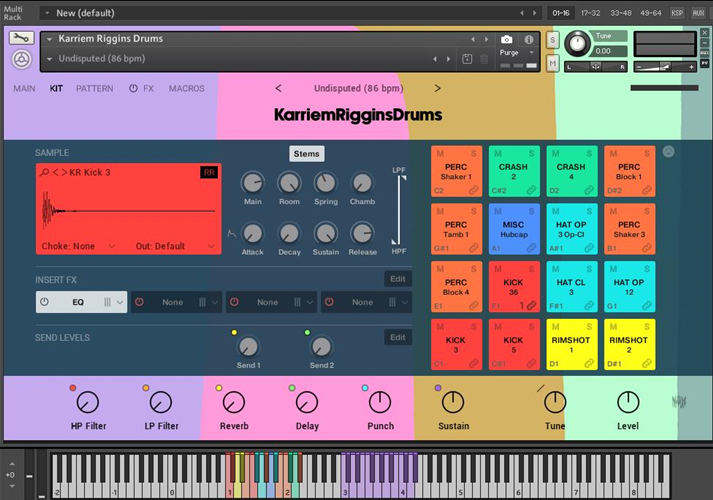The width and height of the screenshot is (713, 500).
Task: Open the Out: Default dropdown
Action: 163,246
